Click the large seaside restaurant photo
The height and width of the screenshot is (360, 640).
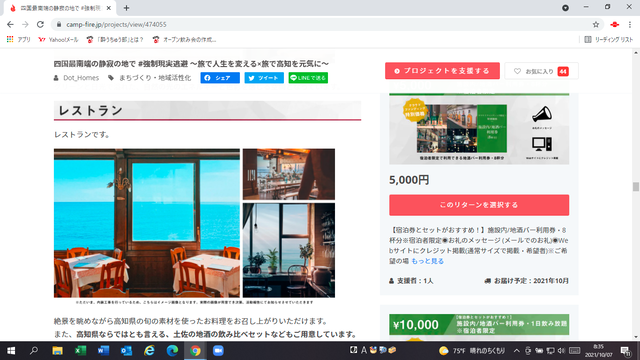[147, 223]
